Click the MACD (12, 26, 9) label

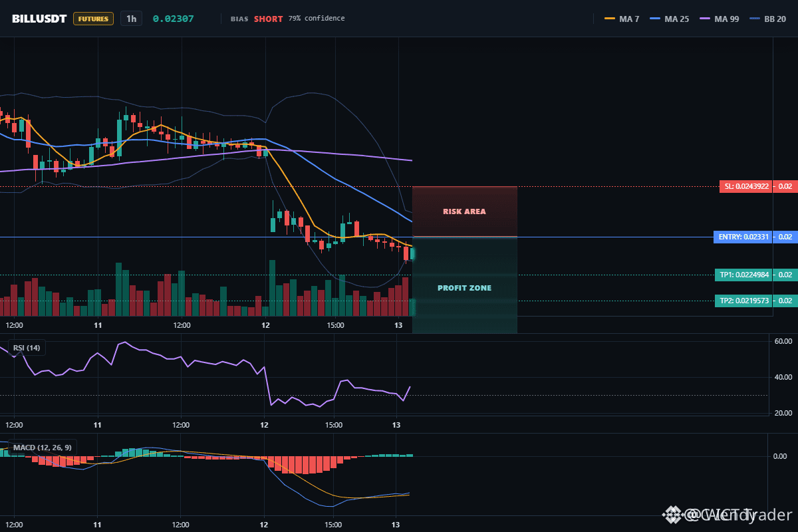pyautogui.click(x=43, y=448)
